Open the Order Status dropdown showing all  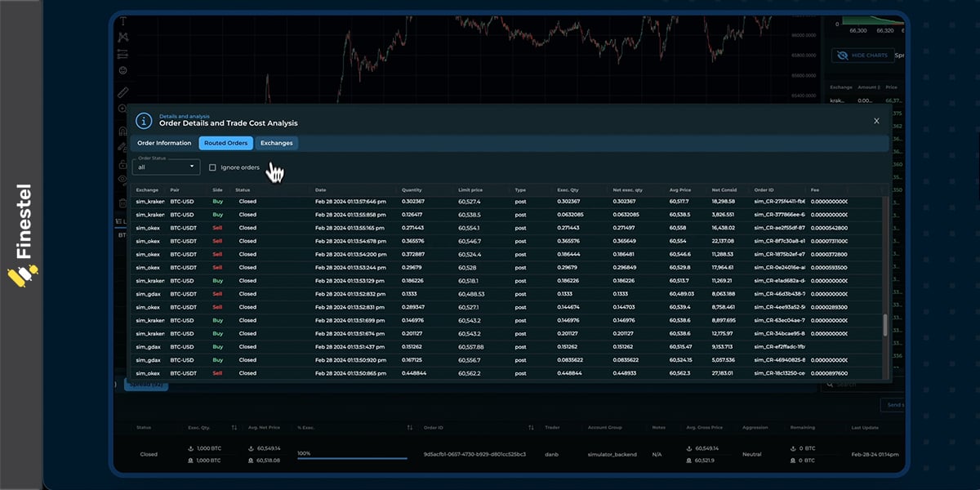[x=166, y=167]
